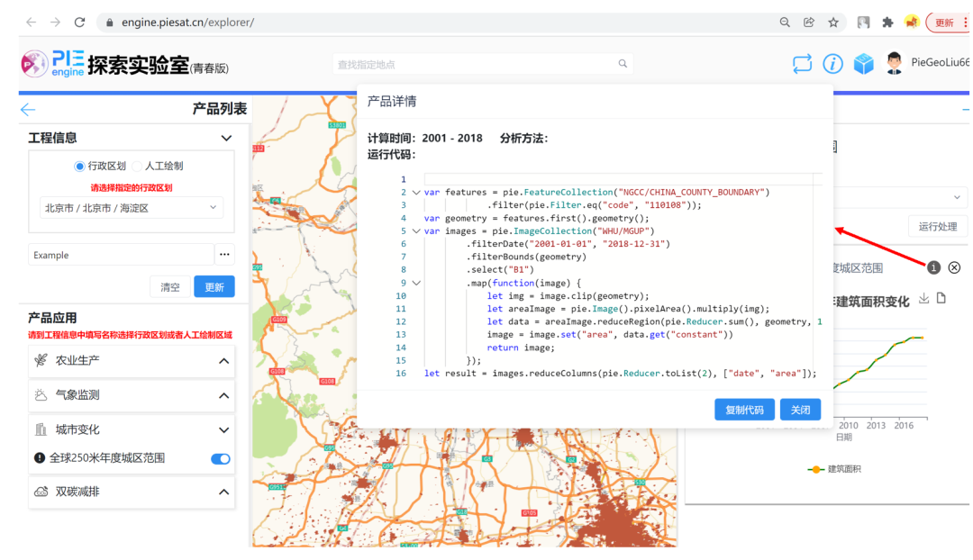Select the 人工绘制 radio option

tap(137, 167)
